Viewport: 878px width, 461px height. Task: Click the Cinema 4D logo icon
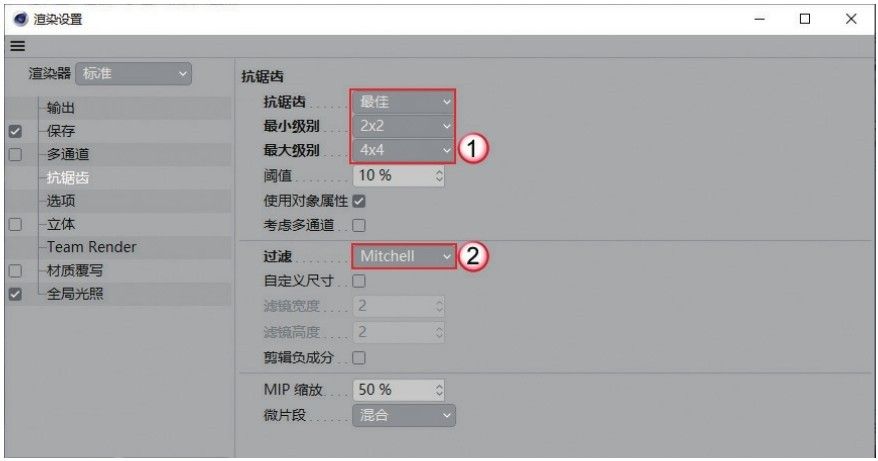[x=21, y=19]
